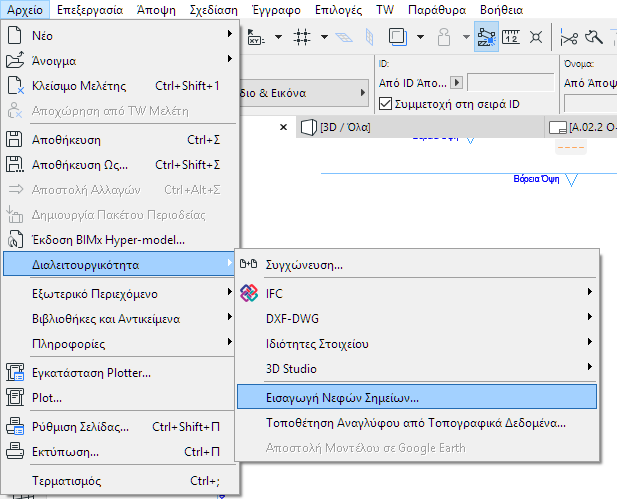This screenshot has width=617, height=499.
Task: Click the Αποθήκευση floppy disk icon
Action: click(14, 139)
